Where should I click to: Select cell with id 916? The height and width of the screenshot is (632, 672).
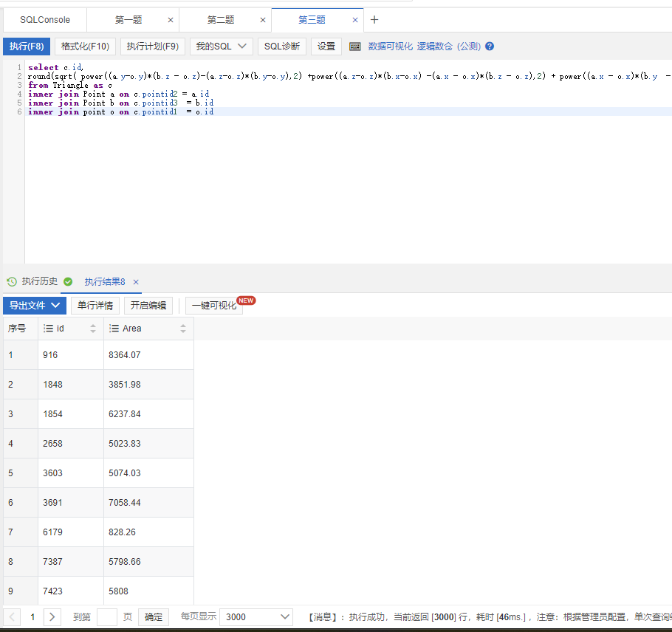[71, 355]
